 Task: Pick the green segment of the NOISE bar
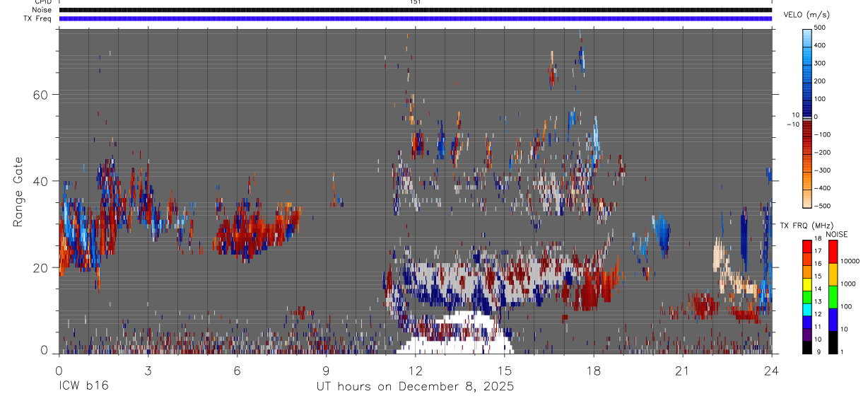(833, 297)
